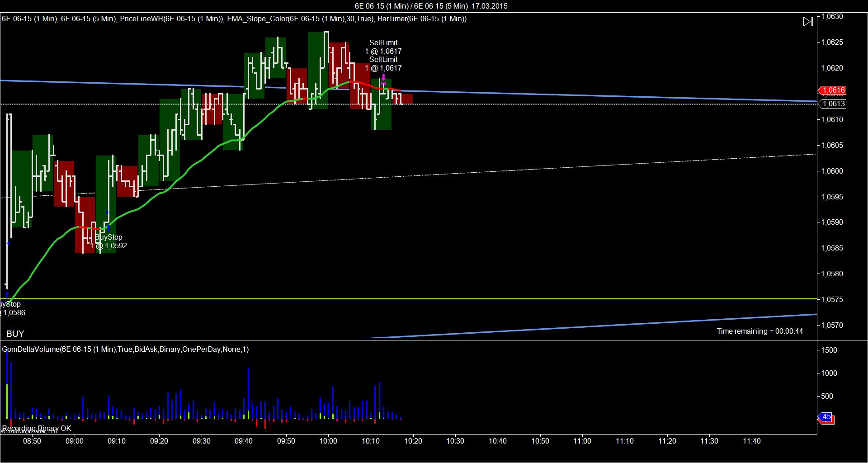Click the 10:40 time axis label
The image size is (868, 463).
point(497,441)
